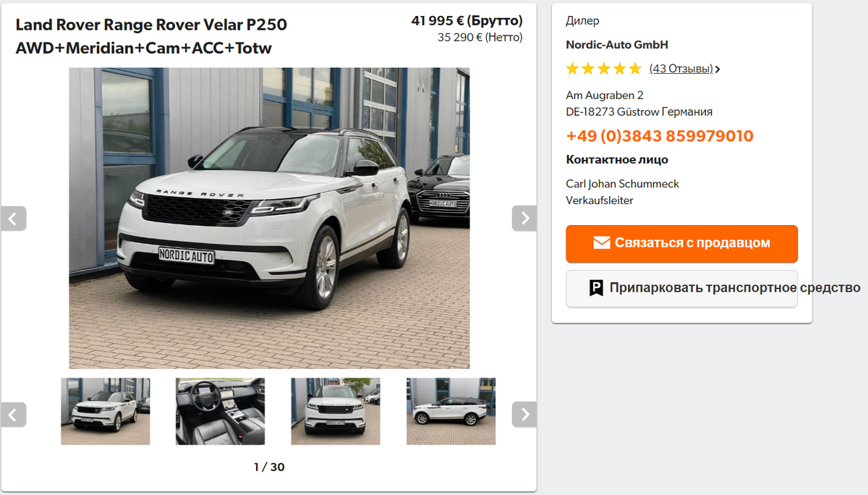This screenshot has width=868, height=495.
Task: Select the interior dashboard thumbnail
Action: coord(220,411)
